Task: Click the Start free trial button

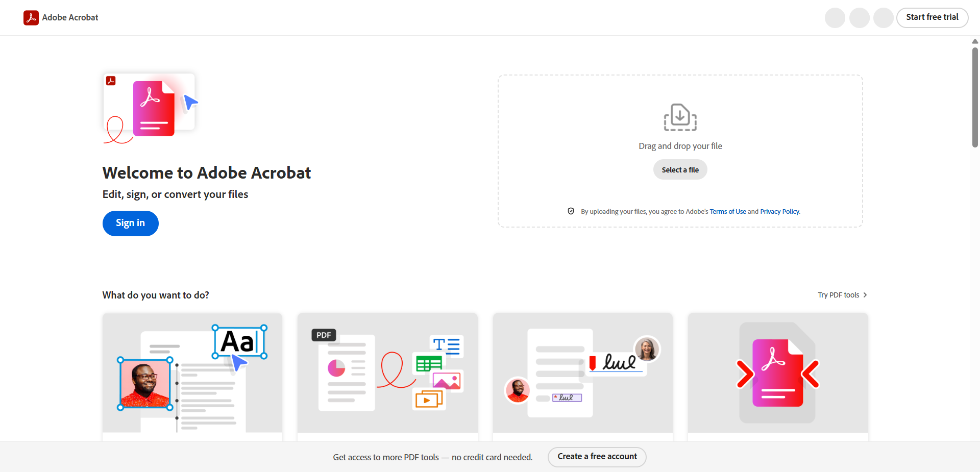Action: pos(932,17)
